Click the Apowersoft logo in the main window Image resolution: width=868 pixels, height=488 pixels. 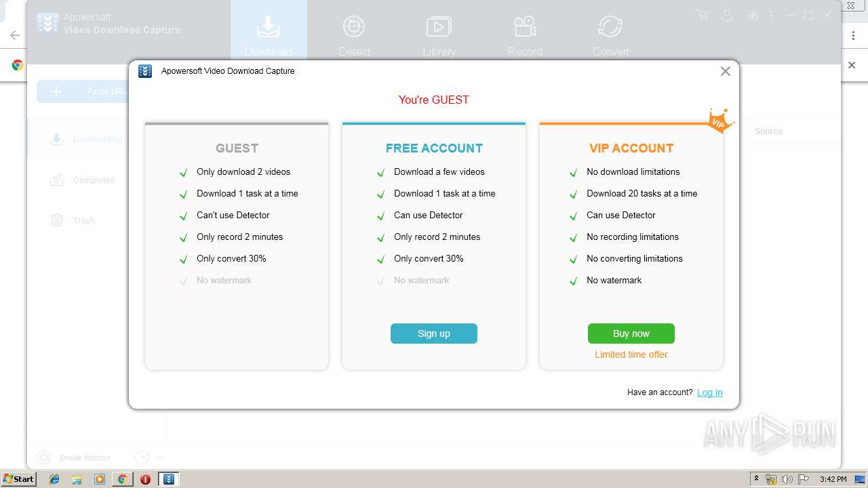tap(47, 23)
